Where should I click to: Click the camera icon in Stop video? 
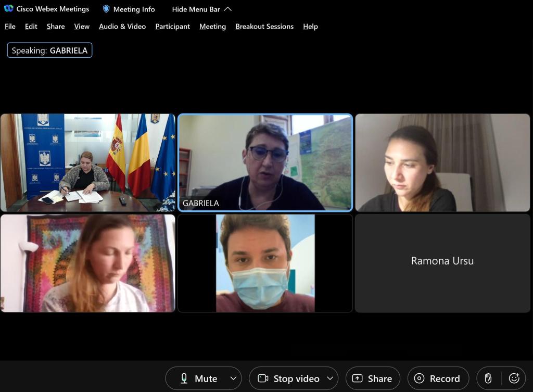point(263,378)
